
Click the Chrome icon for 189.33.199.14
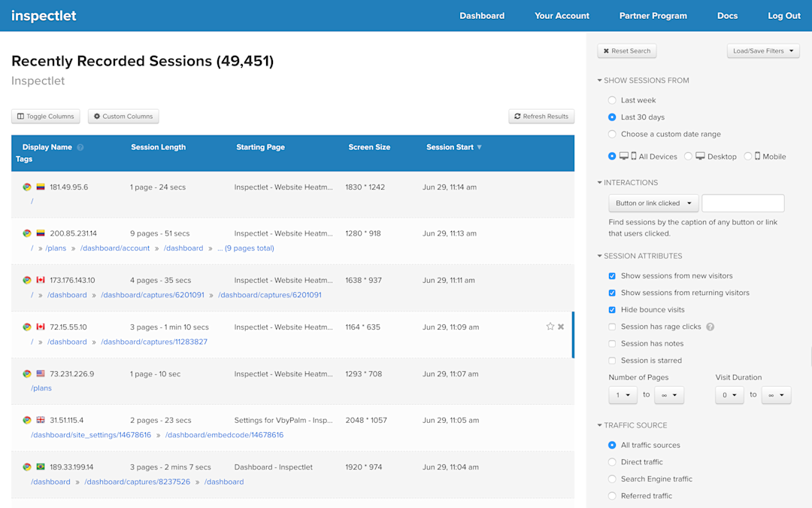(27, 467)
